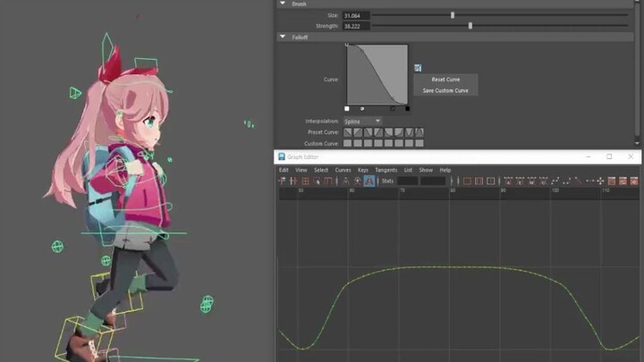Click the Reset Curve button

point(445,80)
